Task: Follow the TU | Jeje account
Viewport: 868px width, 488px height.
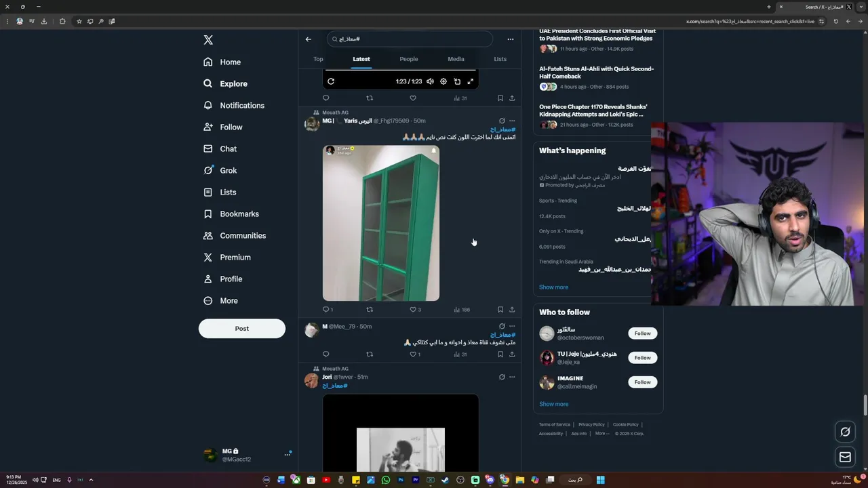Action: pyautogui.click(x=643, y=358)
